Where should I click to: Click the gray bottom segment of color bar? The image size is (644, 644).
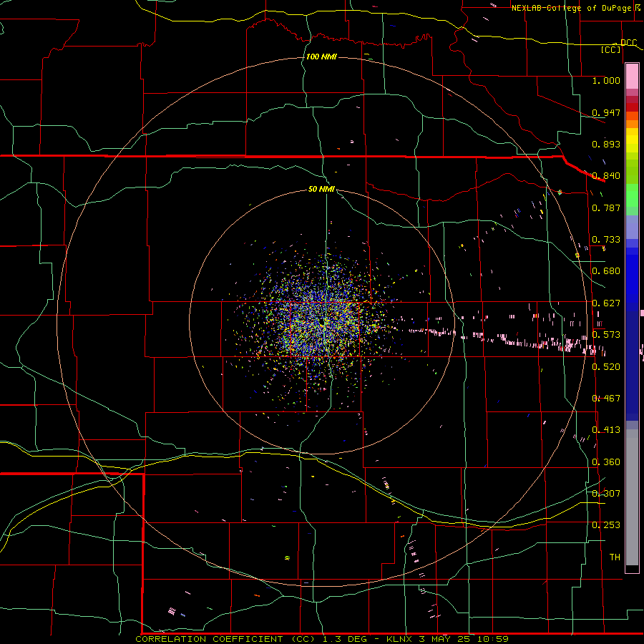click(632, 497)
